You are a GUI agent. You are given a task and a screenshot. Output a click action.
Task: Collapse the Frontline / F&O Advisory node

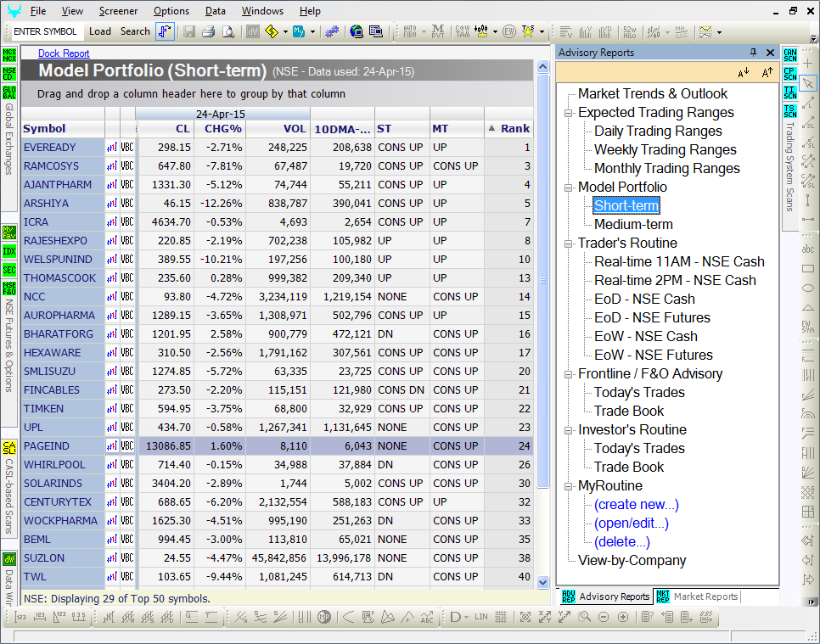tap(569, 373)
